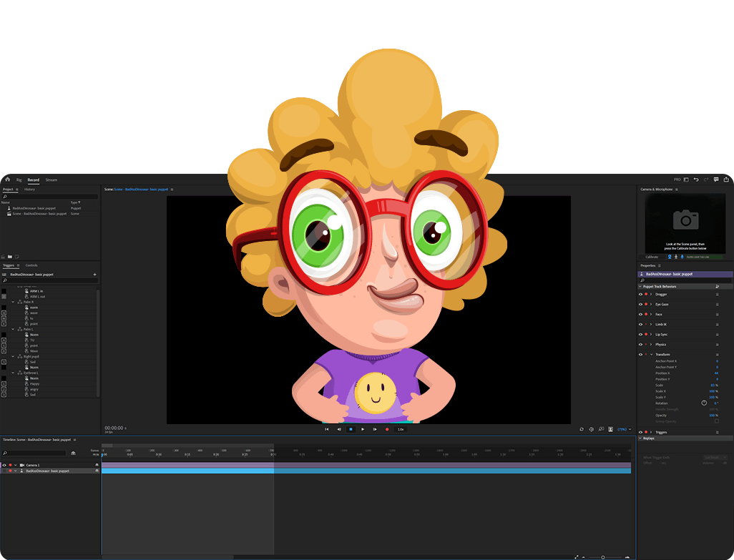
Task: Toggle the Group Opacity checkbox
Action: click(717, 421)
